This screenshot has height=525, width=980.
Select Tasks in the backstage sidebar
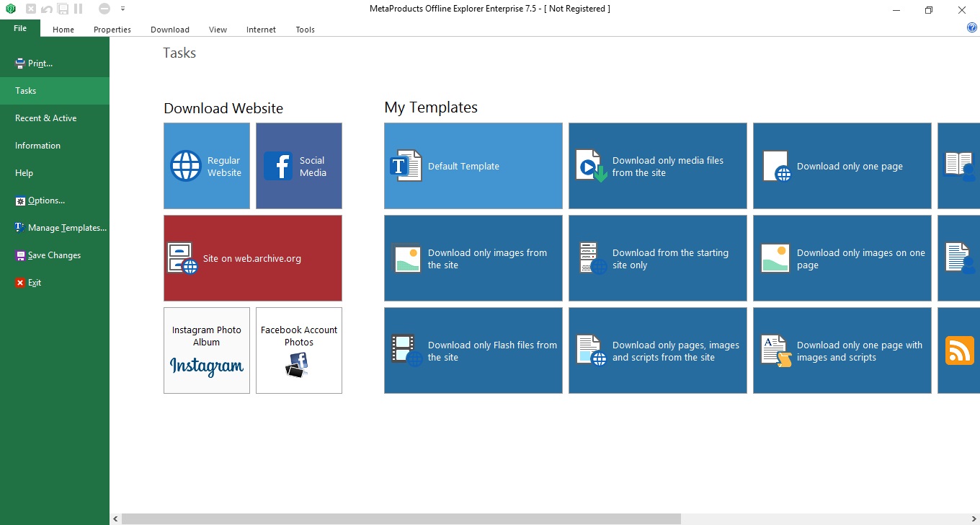tap(55, 91)
